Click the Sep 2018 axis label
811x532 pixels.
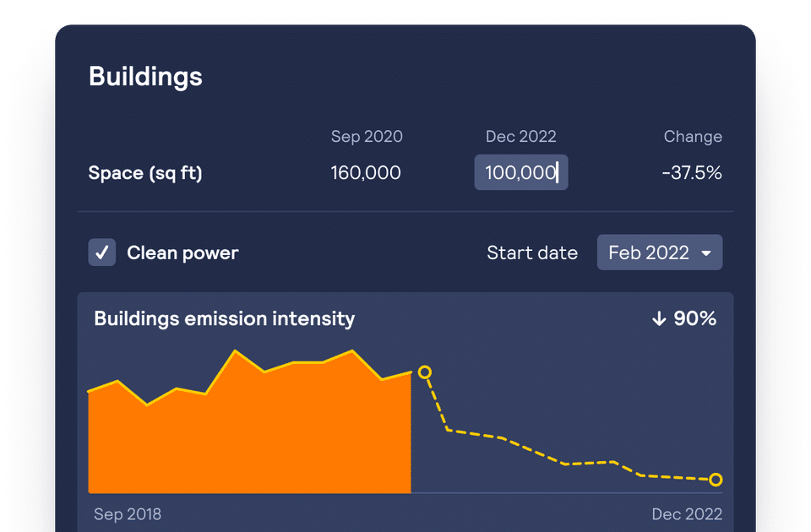click(128, 514)
